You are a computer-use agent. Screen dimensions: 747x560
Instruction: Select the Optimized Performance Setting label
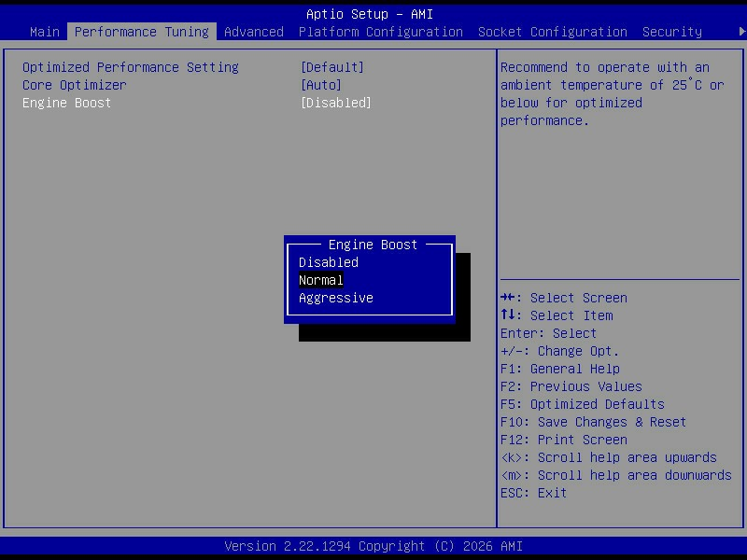point(131,67)
